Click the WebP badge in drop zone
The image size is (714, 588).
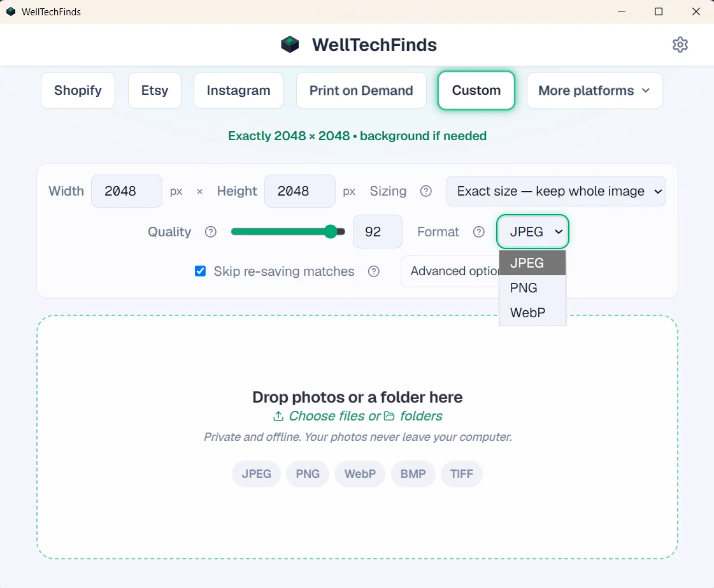[x=361, y=474]
